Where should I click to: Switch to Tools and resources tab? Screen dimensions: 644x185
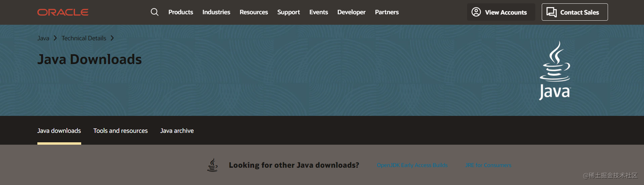(121, 131)
